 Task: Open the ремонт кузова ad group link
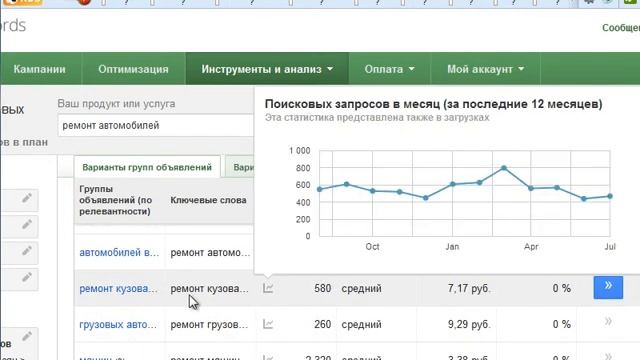(118, 289)
